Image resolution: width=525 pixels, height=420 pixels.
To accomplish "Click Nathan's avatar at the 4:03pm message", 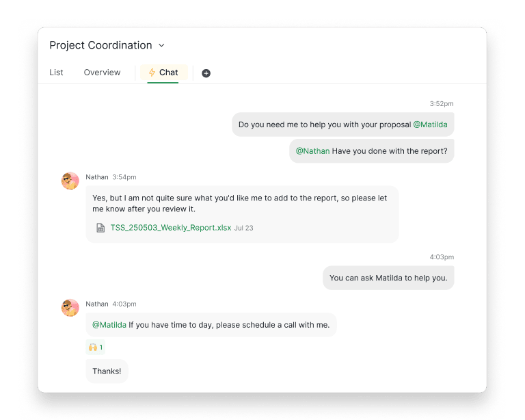I will click(70, 308).
